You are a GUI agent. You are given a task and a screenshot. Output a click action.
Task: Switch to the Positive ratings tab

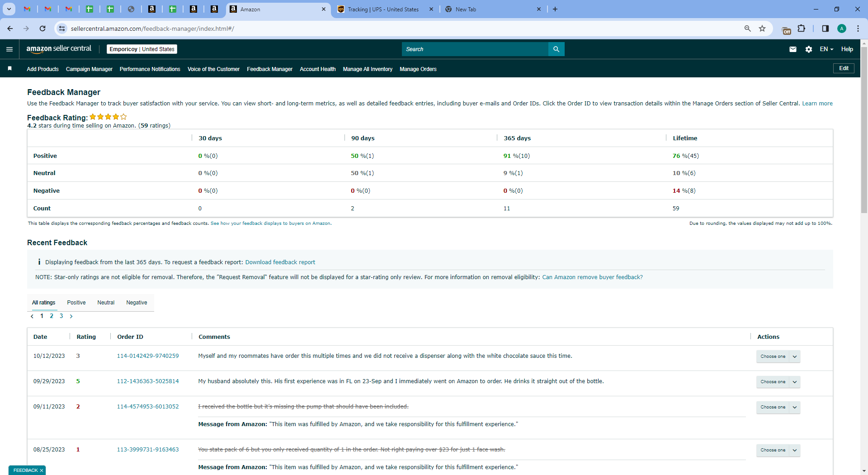click(x=76, y=303)
